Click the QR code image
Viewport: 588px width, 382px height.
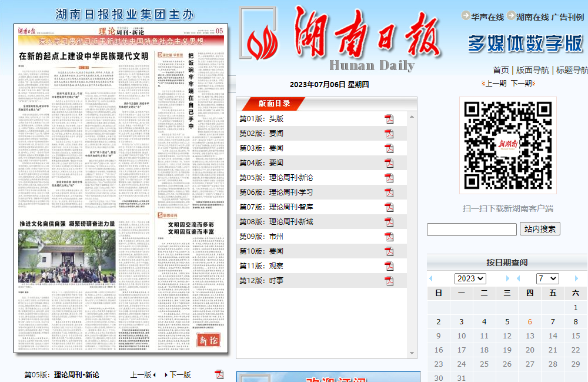coord(508,145)
